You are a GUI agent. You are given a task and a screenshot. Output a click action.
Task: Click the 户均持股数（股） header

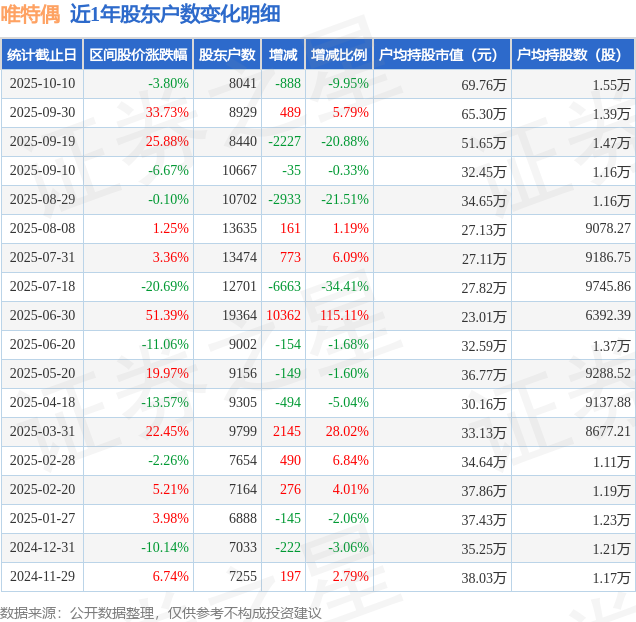[572, 55]
